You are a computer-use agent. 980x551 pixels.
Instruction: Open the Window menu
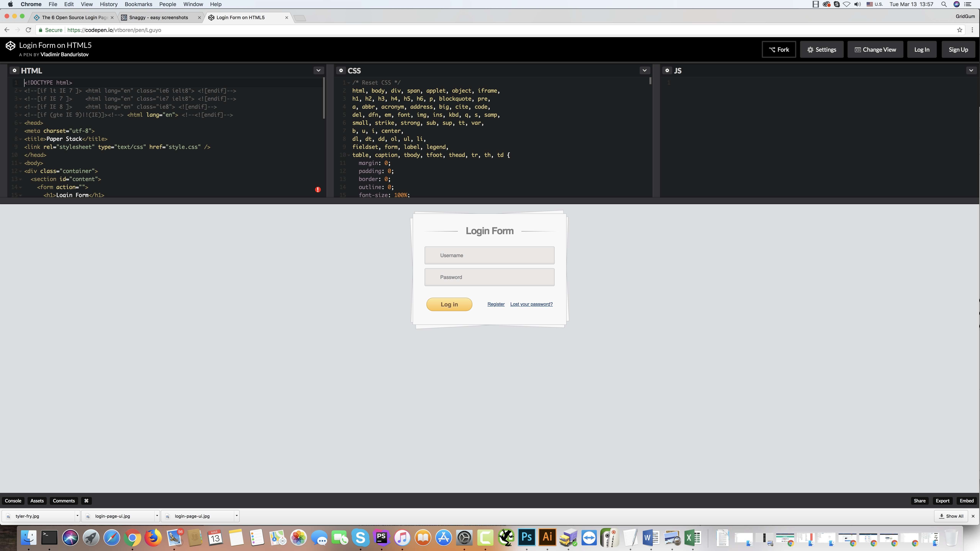pos(193,4)
